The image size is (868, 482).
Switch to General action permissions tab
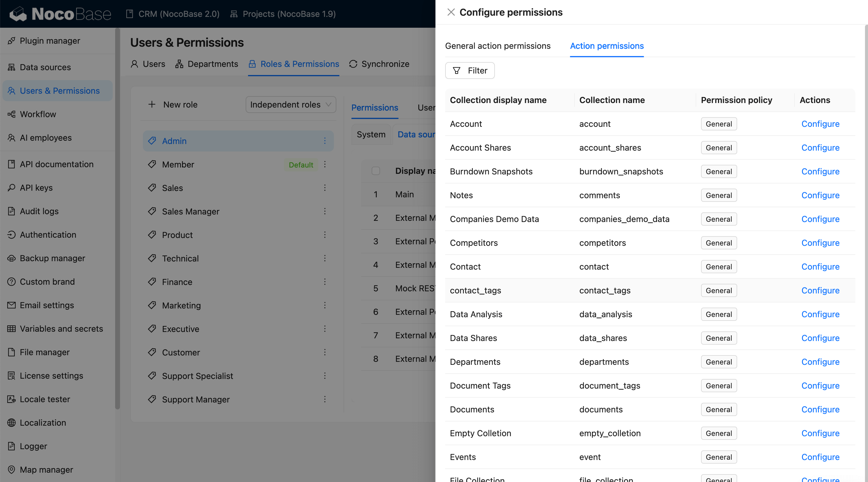click(497, 46)
